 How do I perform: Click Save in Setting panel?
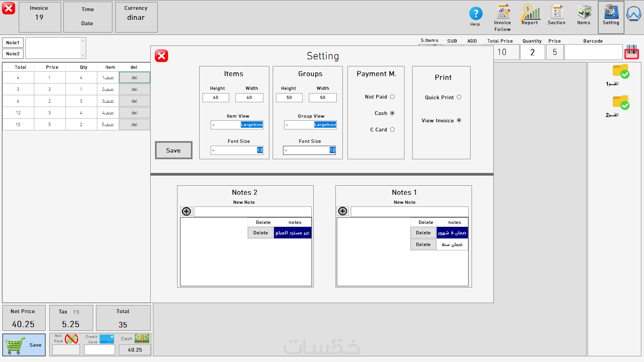[173, 150]
